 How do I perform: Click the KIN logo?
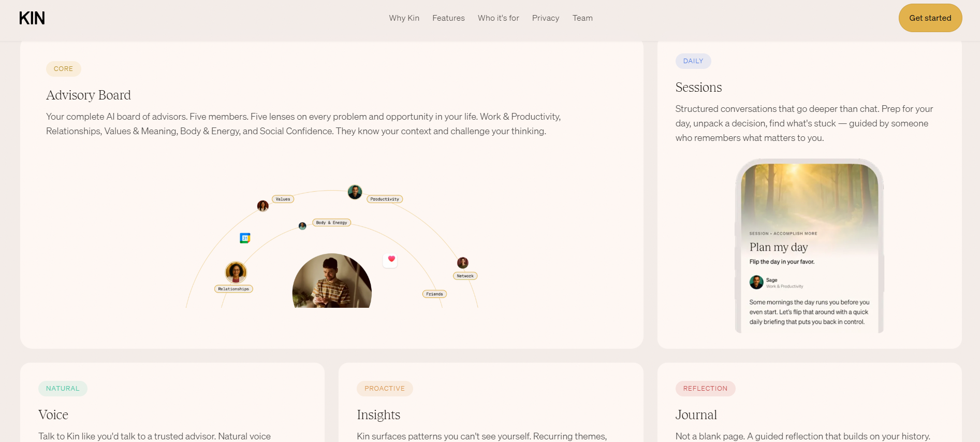32,18
